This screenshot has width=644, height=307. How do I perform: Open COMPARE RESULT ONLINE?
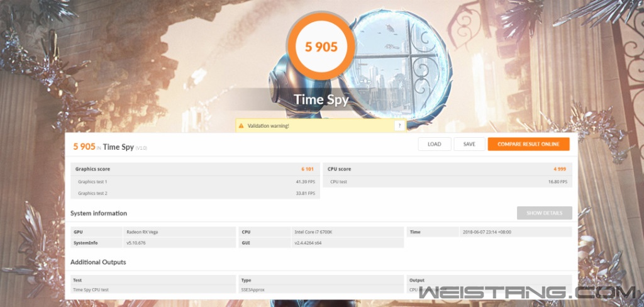528,144
